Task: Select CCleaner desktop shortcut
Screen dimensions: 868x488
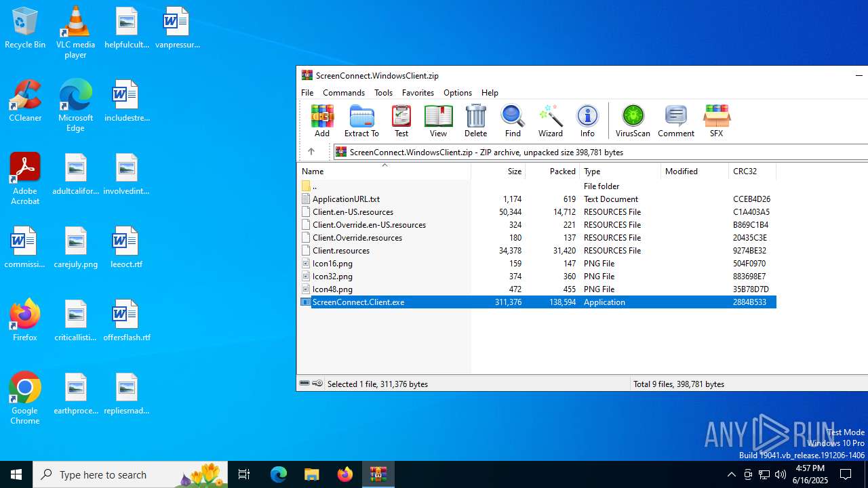Action: tap(25, 101)
